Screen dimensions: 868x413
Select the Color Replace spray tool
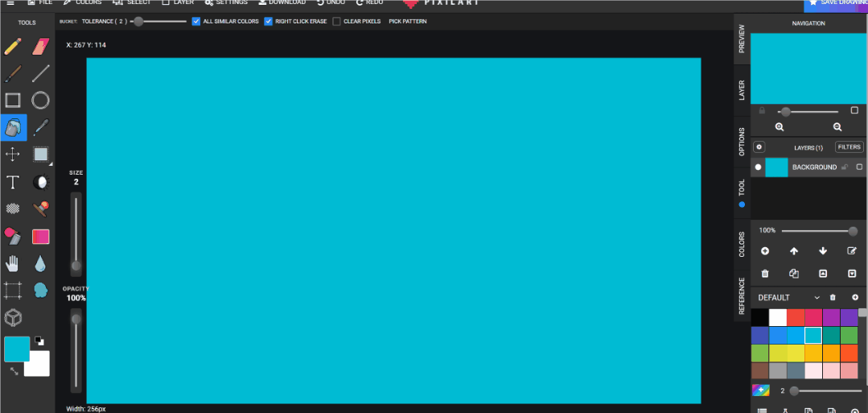(x=13, y=236)
